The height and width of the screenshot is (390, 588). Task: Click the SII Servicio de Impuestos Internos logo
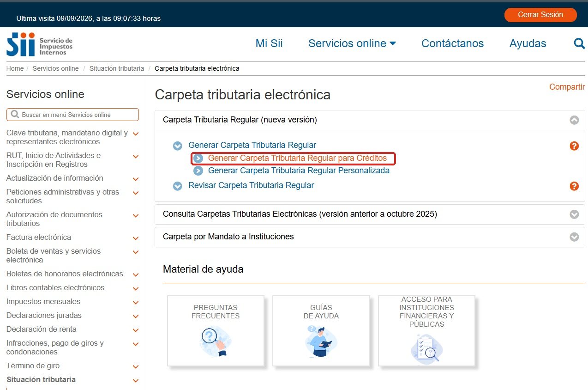pos(39,44)
